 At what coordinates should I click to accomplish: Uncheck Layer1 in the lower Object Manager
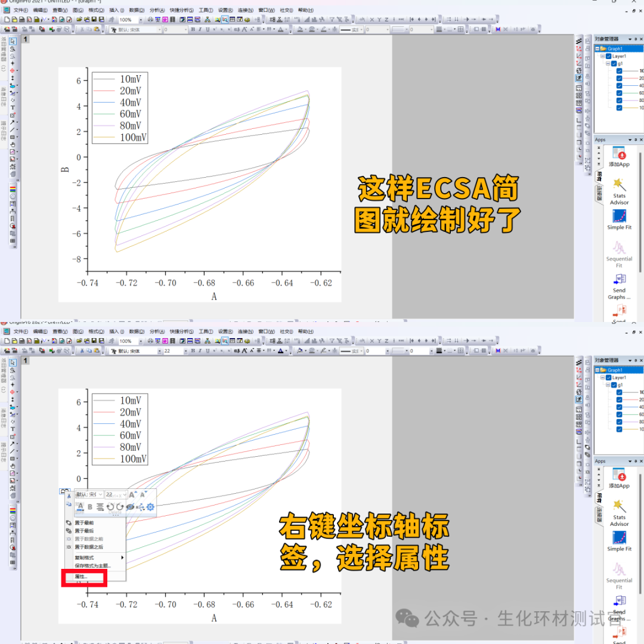click(x=609, y=377)
